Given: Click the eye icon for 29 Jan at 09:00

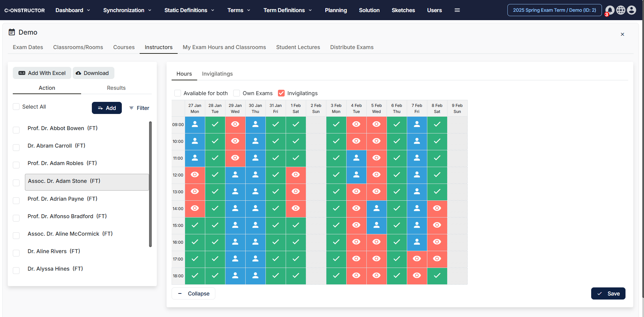Looking at the screenshot, I should tap(235, 125).
